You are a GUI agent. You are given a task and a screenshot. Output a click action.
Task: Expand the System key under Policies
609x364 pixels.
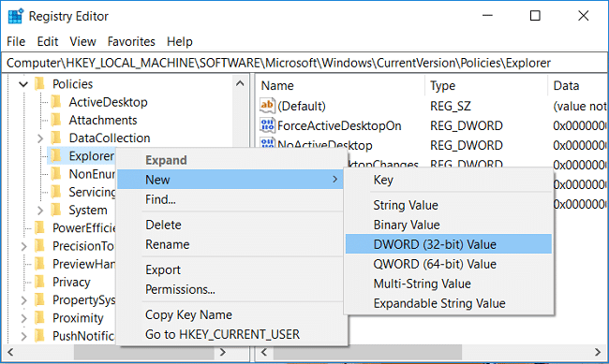[x=40, y=211]
